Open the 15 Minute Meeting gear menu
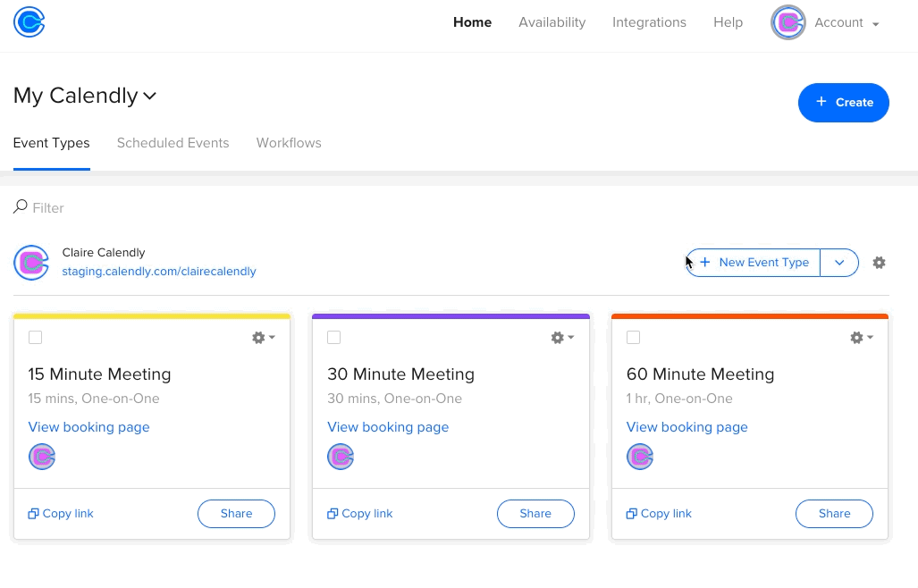Screen dimensions: 918x588 (263, 338)
